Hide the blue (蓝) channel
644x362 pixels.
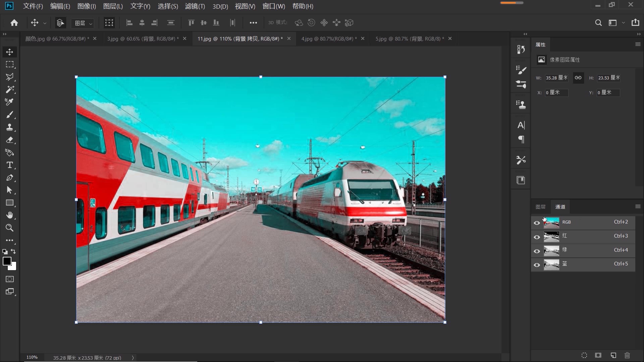[x=536, y=264]
